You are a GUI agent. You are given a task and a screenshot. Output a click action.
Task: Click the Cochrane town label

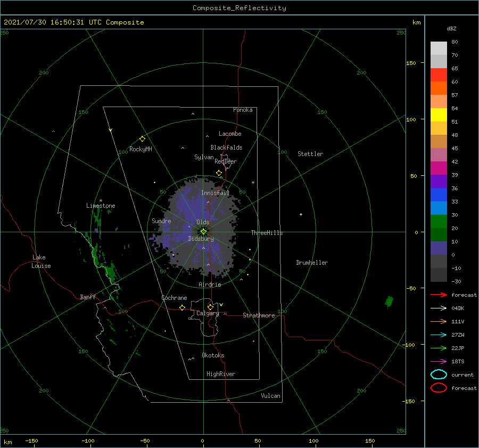[x=174, y=298]
